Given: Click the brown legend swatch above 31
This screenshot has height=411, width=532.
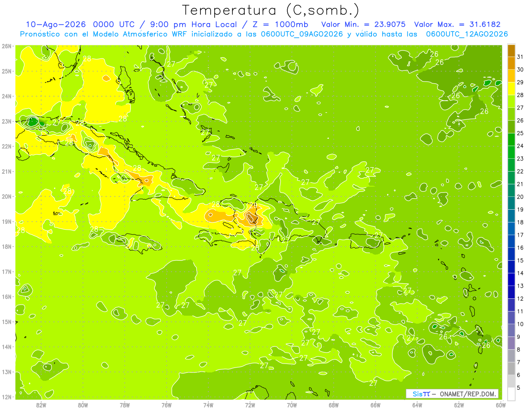Looking at the screenshot, I should [511, 51].
